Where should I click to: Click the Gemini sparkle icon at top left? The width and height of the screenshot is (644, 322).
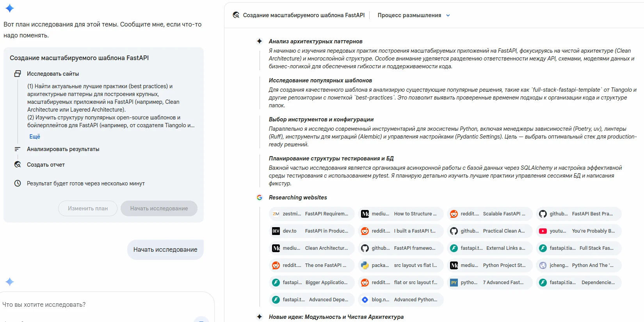click(9, 8)
